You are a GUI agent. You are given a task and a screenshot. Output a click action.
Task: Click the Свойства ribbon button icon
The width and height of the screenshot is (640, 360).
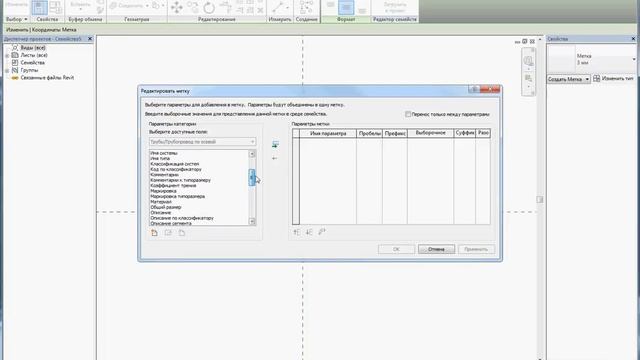coord(40,7)
